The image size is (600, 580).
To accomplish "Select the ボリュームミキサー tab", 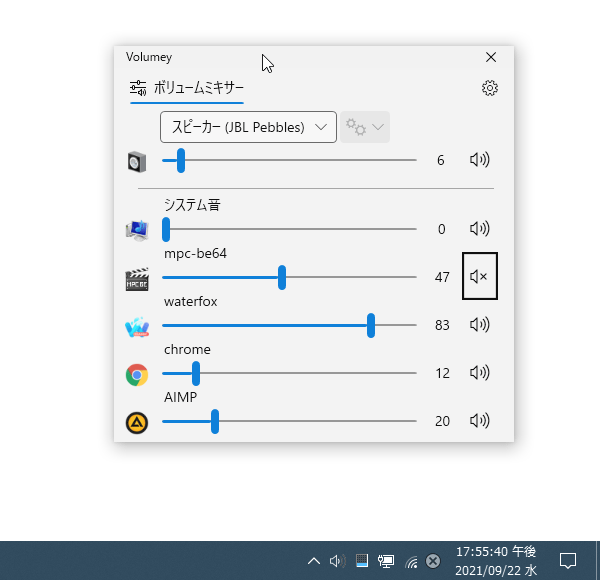I will pyautogui.click(x=187, y=90).
